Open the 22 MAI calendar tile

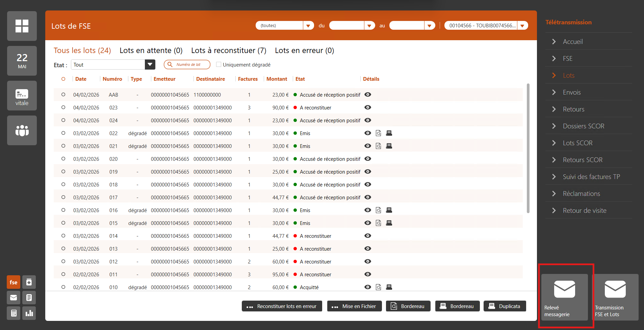22,61
